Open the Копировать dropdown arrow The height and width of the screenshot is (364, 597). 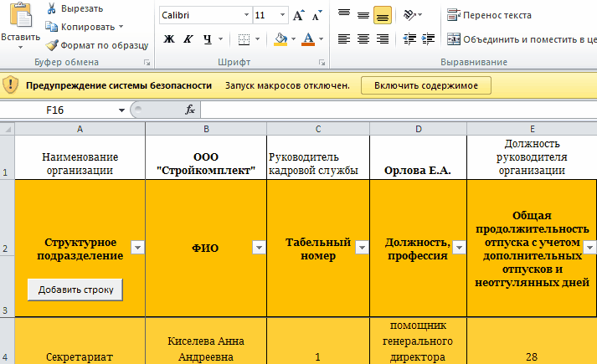(121, 27)
